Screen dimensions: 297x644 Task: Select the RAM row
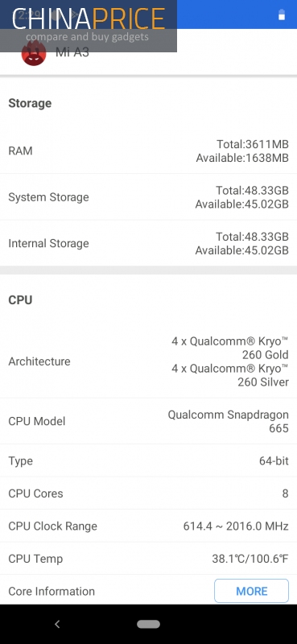(148, 151)
